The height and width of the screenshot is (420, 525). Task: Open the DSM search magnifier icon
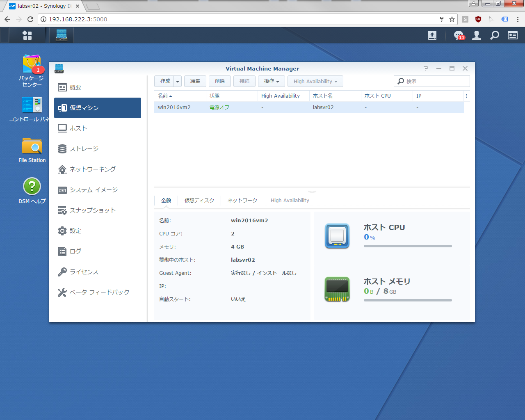tap(495, 35)
